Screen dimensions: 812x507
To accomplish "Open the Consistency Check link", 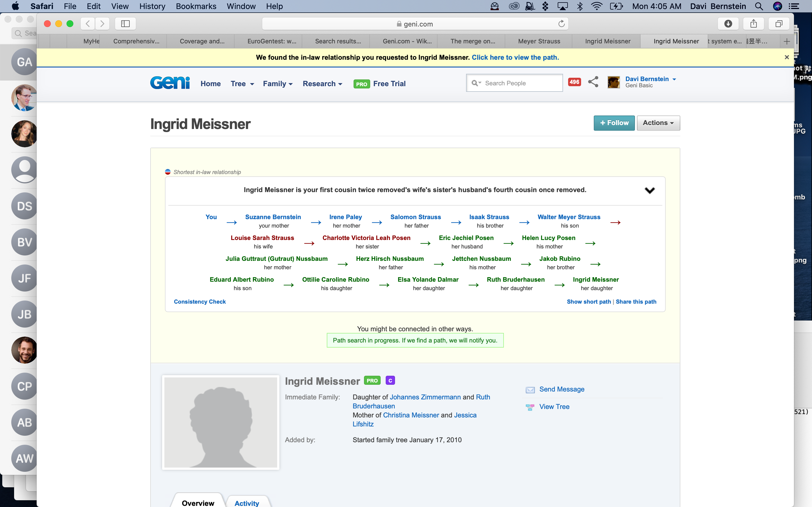I will pyautogui.click(x=200, y=301).
